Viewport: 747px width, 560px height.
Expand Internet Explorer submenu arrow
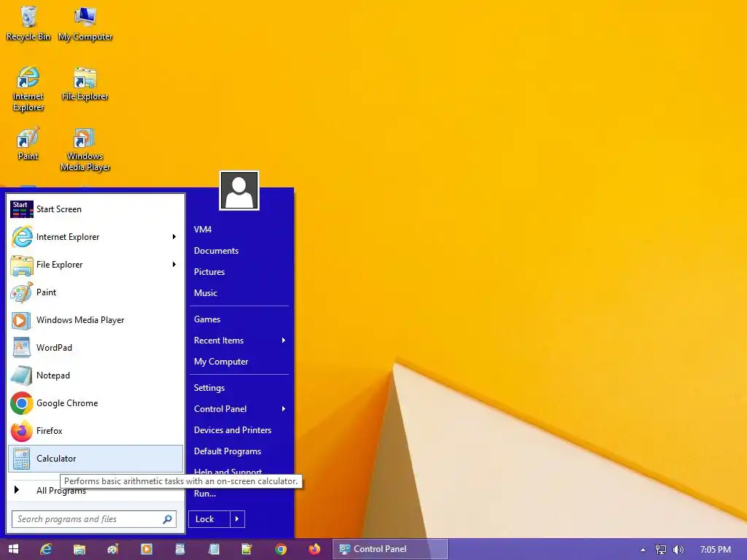coord(174,237)
